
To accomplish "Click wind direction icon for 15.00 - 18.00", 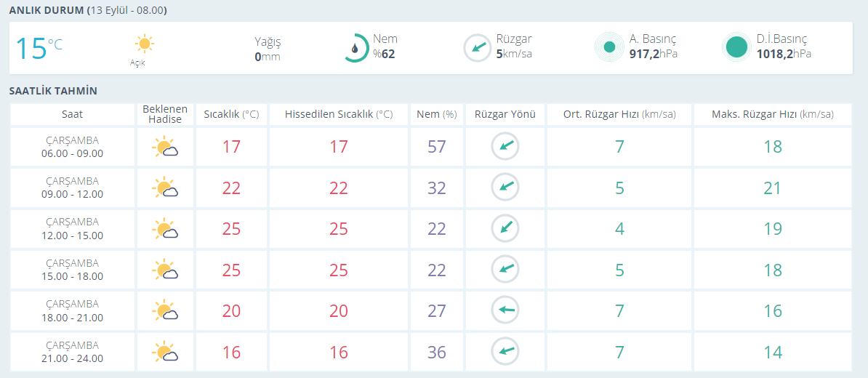I will (505, 270).
